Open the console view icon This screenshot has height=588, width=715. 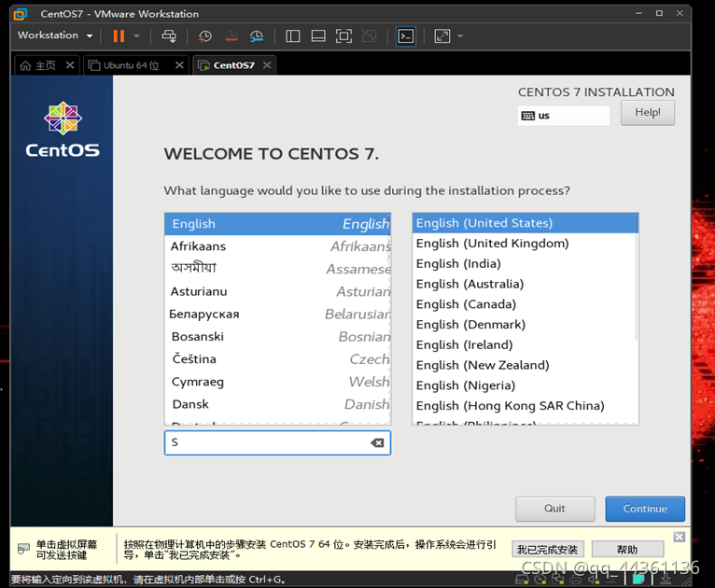click(x=406, y=36)
